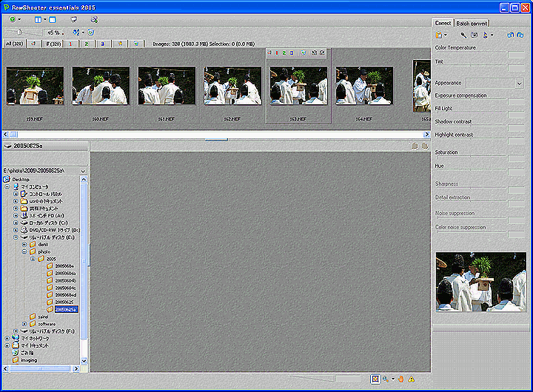This screenshot has width=533, height=392.
Task: Click the undo correction arrow icon
Action: coord(510,35)
